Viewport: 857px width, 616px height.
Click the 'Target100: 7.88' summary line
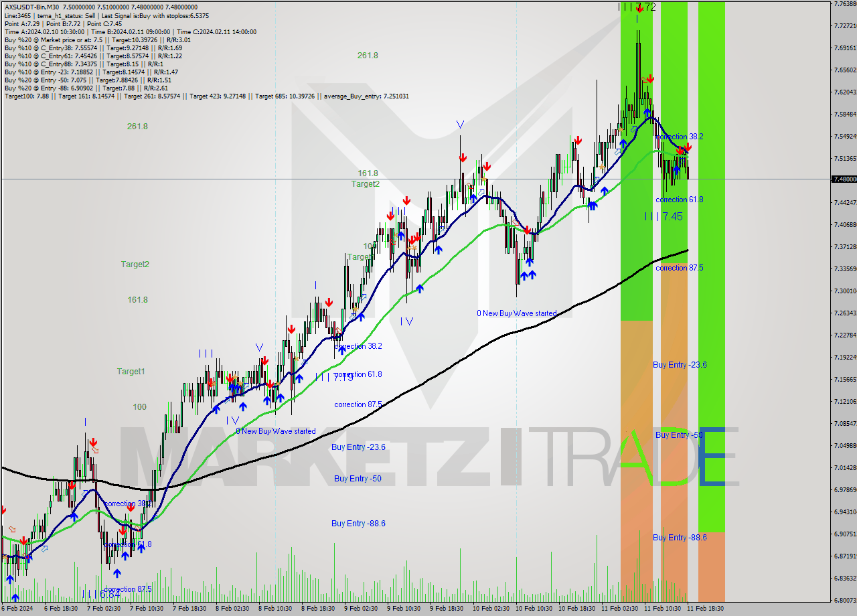(206, 96)
